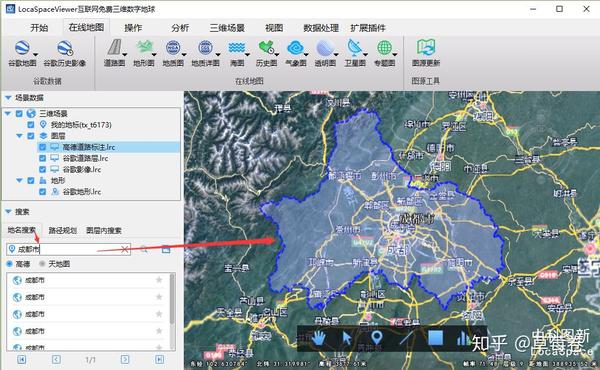The width and height of the screenshot is (600, 370).
Task: Star the second 成都市 search result
Action: pos(159,297)
